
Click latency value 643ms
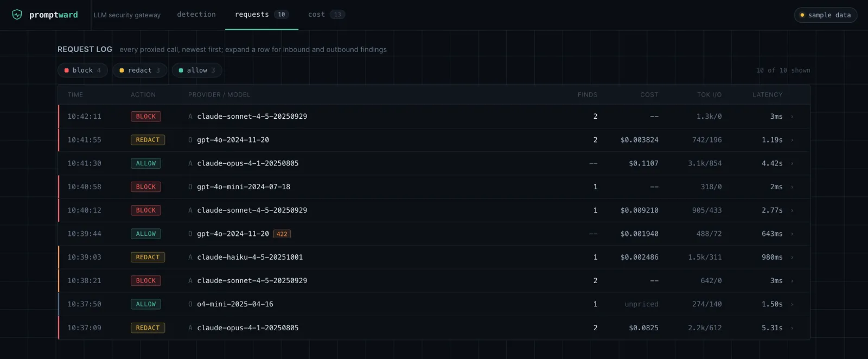[772, 234]
